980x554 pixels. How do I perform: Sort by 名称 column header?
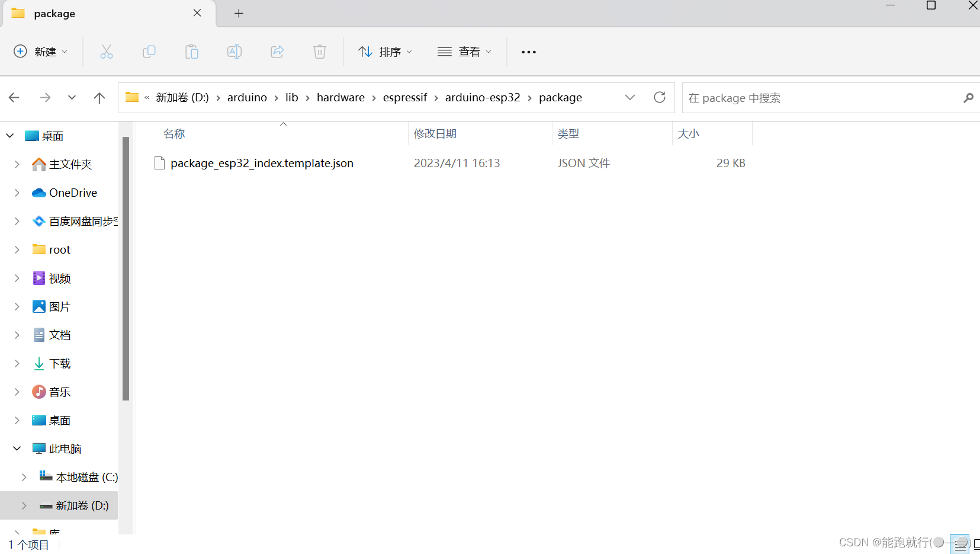[174, 133]
